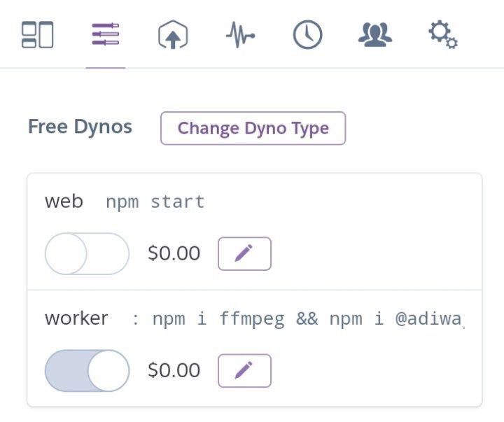Enable the web dyno toggle

tap(87, 253)
